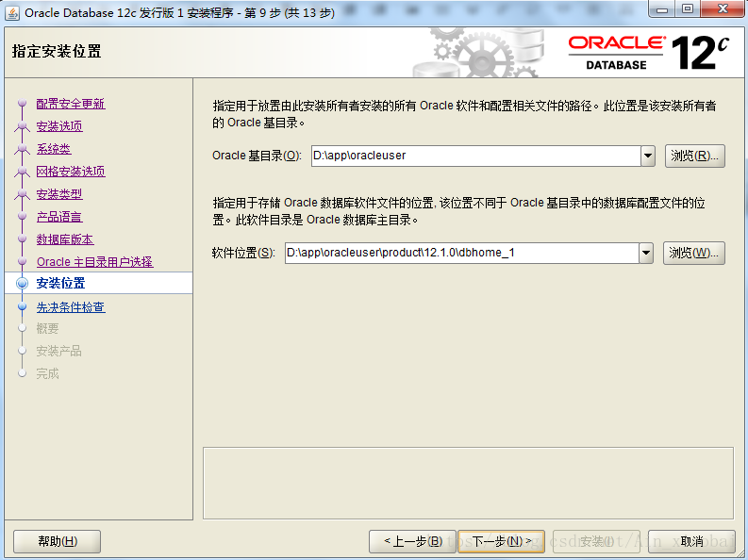Click the disabled 安装(I) button

[596, 541]
